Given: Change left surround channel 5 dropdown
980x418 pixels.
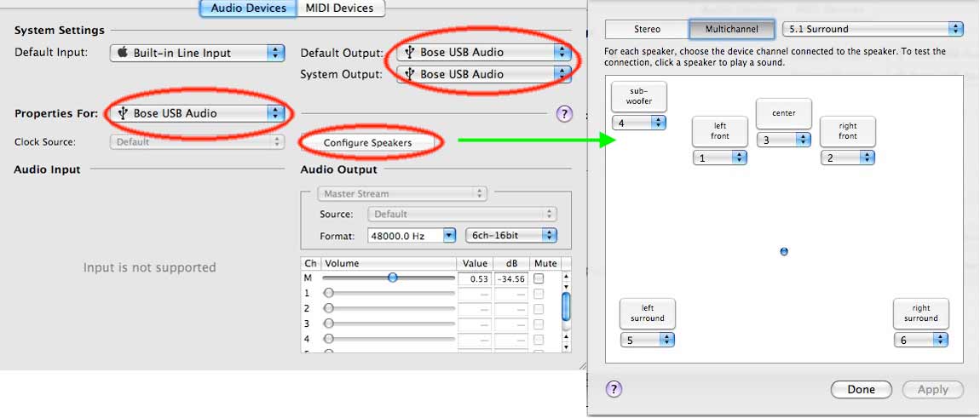Looking at the screenshot, I should click(x=648, y=340).
